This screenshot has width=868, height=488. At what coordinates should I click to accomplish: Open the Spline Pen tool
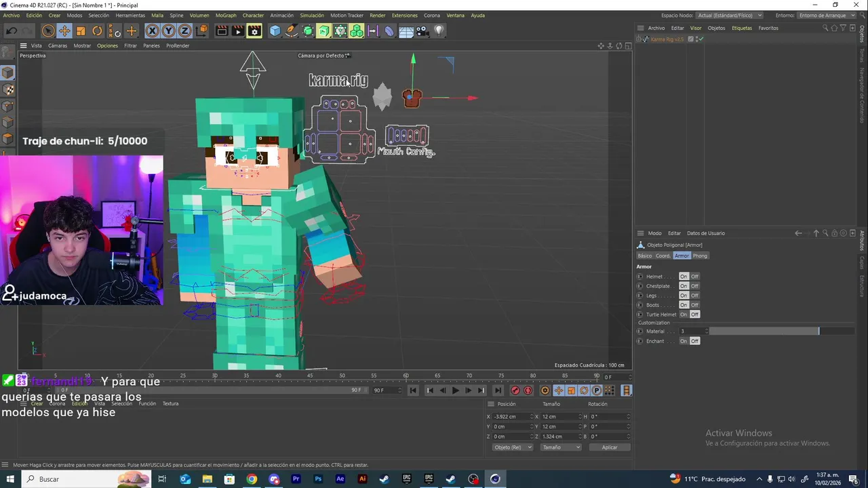click(x=292, y=30)
